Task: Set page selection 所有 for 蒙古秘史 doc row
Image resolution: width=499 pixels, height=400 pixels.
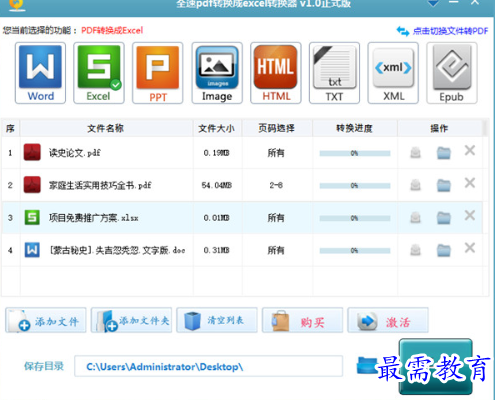Action: (276, 250)
